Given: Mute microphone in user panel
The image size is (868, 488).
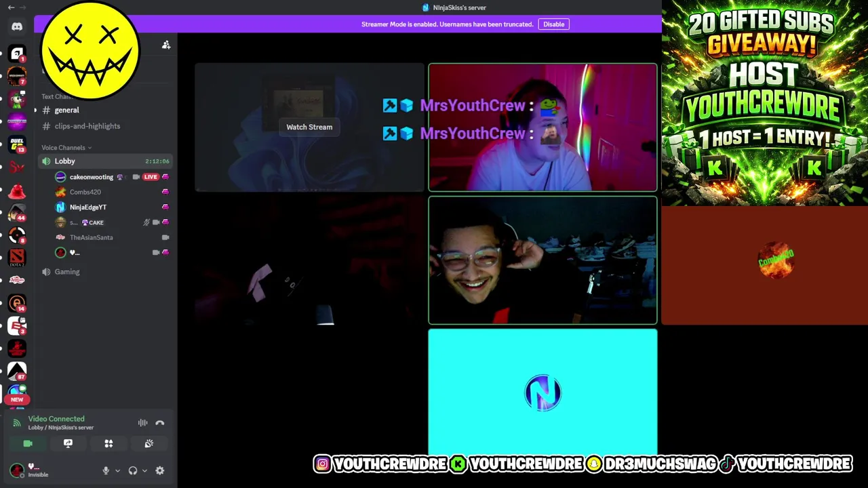Looking at the screenshot, I should [x=106, y=470].
